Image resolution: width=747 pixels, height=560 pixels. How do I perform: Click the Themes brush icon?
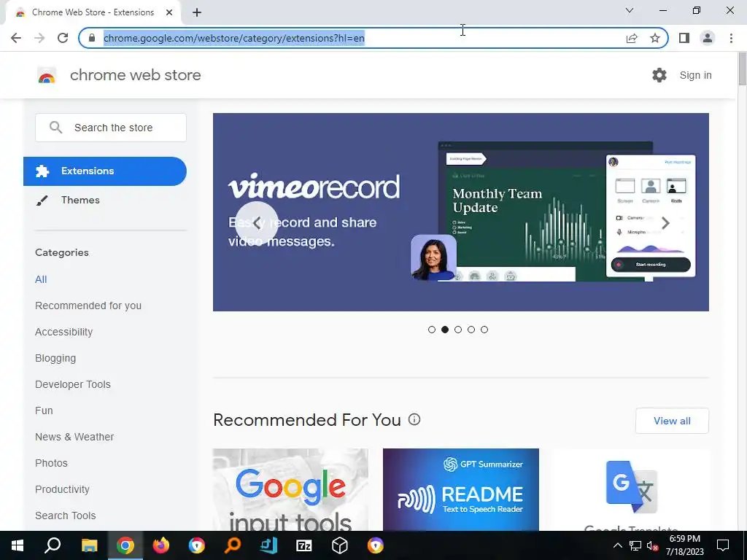click(42, 201)
